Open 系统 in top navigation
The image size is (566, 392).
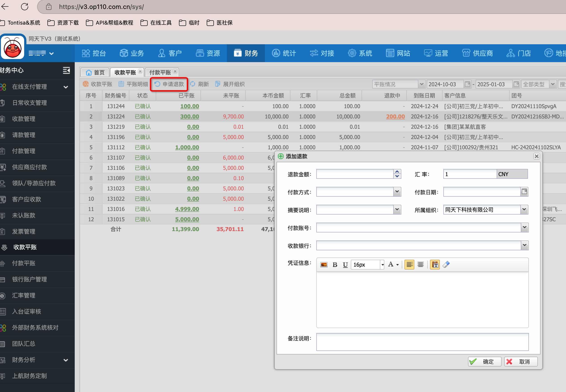[360, 53]
